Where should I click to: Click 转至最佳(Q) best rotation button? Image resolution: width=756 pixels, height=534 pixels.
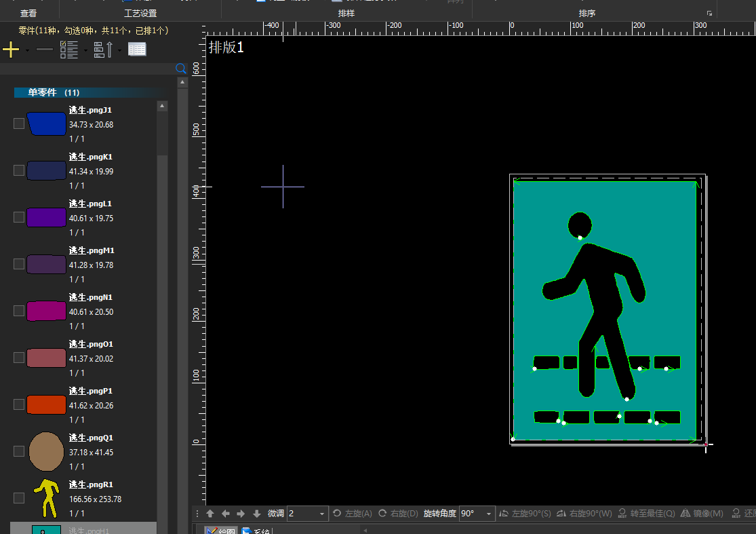click(647, 513)
